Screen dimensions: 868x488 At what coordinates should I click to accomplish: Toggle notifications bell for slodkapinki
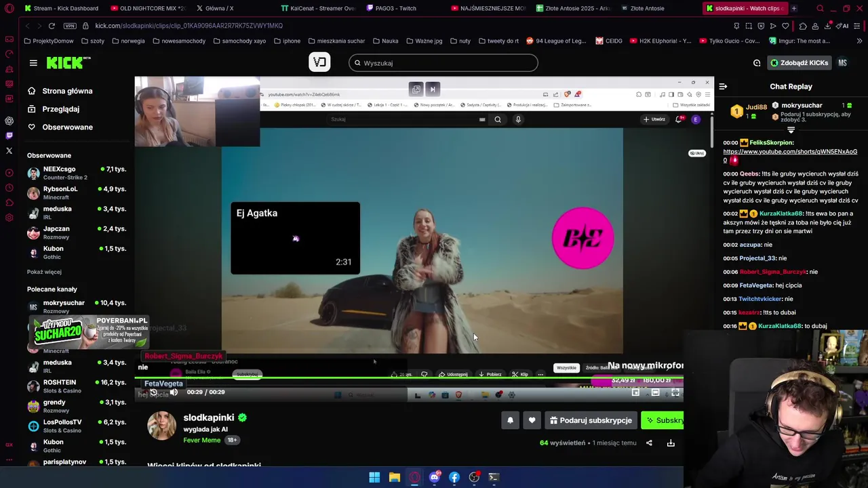click(x=510, y=420)
